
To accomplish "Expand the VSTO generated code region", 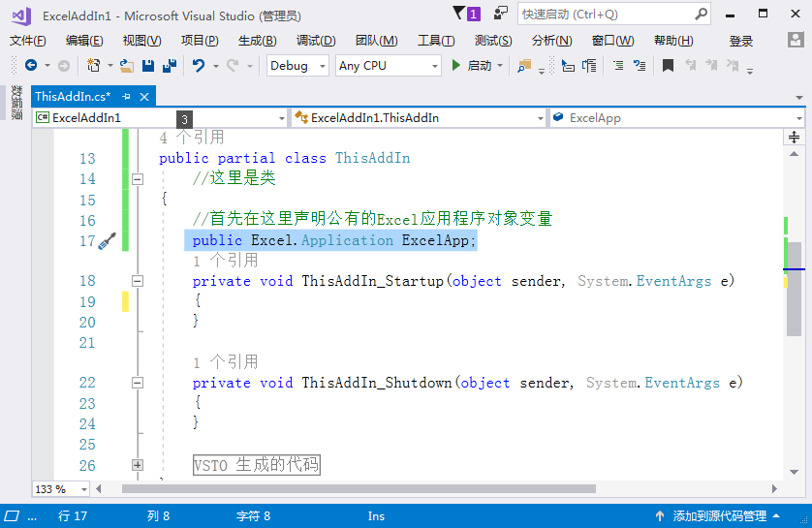I will [x=138, y=465].
